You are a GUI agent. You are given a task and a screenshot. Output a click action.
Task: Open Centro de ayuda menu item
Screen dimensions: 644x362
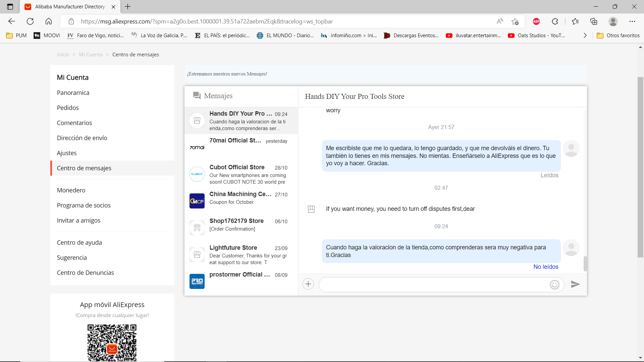point(79,243)
